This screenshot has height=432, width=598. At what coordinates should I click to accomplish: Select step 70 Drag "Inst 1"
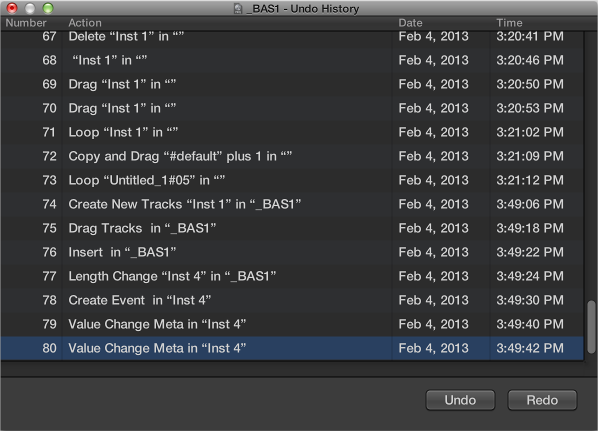click(x=292, y=108)
